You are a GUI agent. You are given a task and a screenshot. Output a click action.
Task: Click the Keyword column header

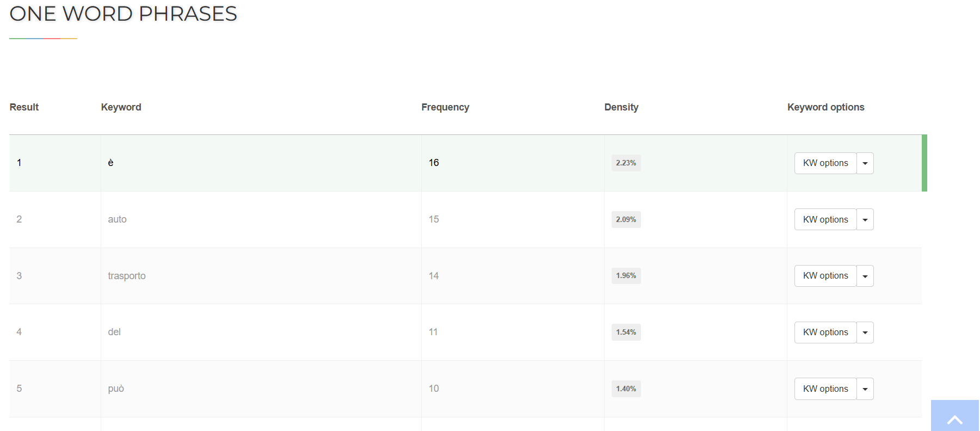(121, 107)
